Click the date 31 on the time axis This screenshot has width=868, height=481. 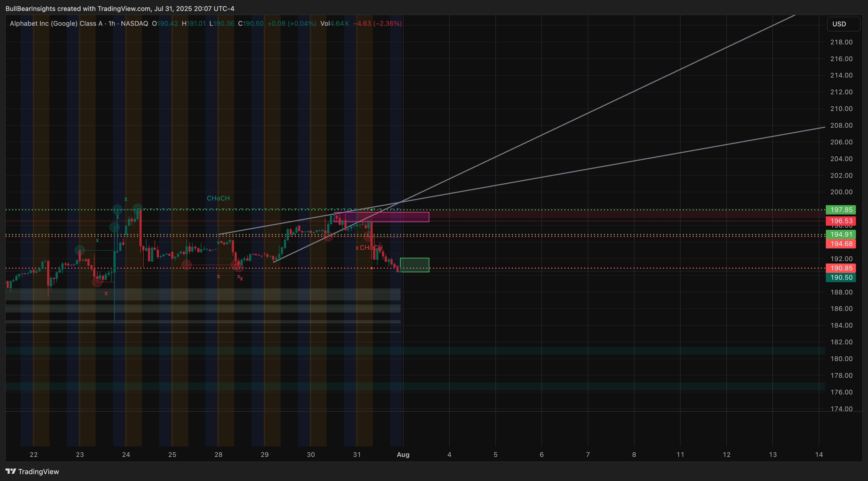pos(357,455)
